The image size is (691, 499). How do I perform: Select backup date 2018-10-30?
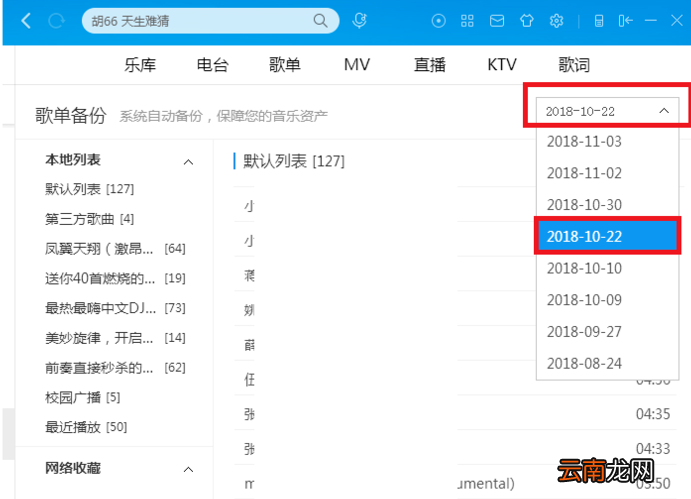click(607, 205)
